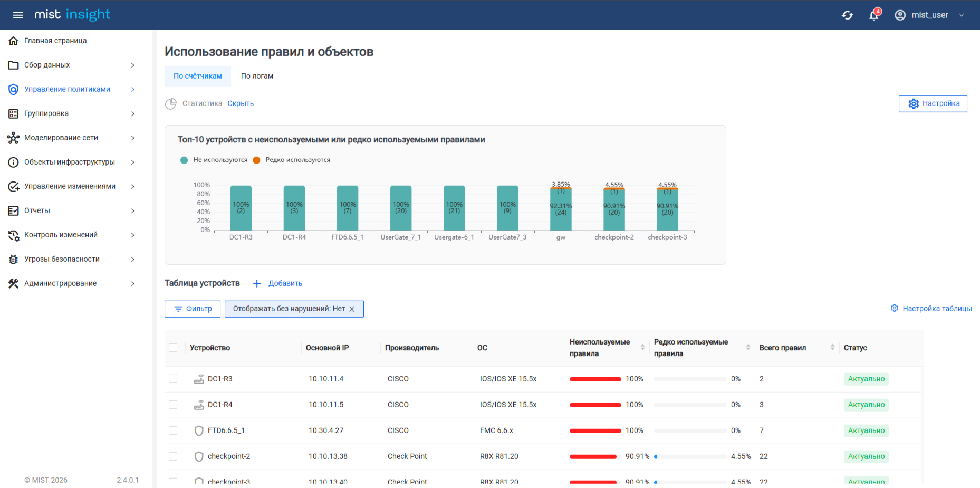
Task: Click the Настройка таблицы gear icon
Action: click(x=895, y=308)
